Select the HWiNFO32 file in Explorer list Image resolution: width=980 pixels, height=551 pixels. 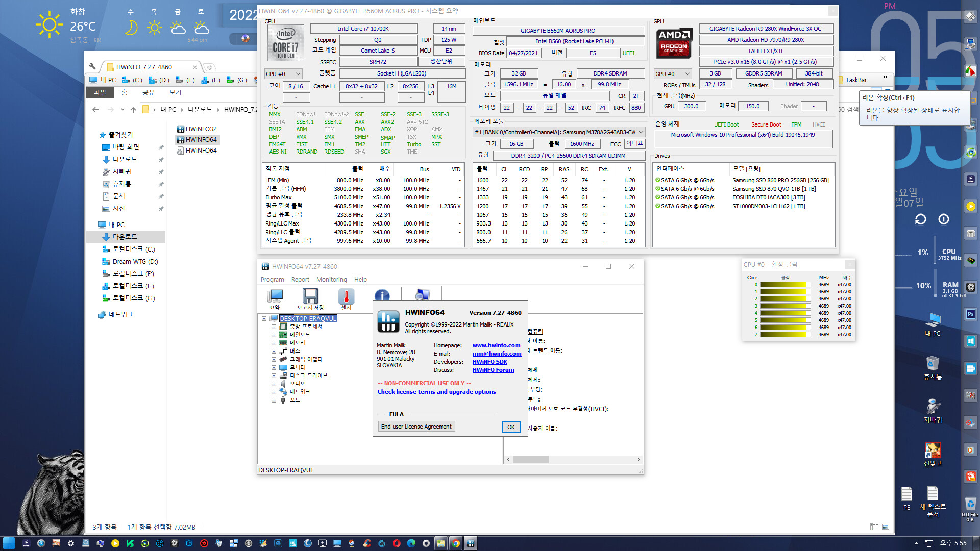pos(197,129)
